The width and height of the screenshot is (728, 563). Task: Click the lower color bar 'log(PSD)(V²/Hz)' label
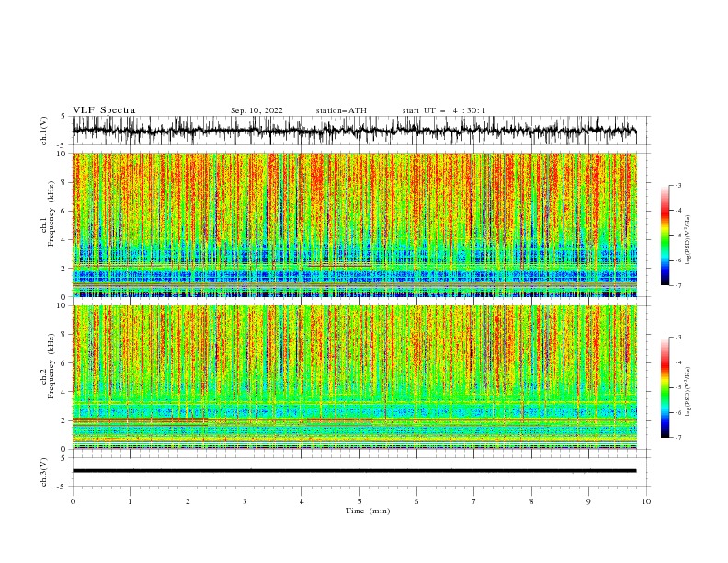pos(688,392)
